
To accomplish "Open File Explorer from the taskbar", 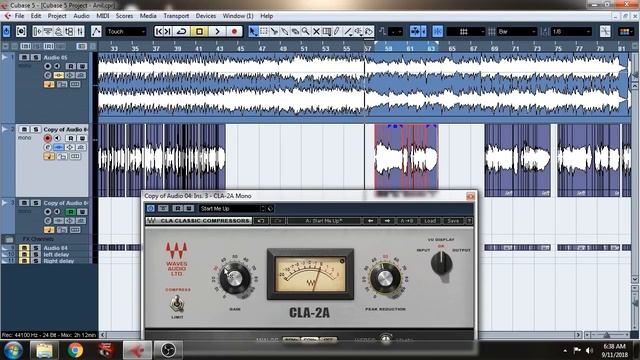I will coord(44,350).
